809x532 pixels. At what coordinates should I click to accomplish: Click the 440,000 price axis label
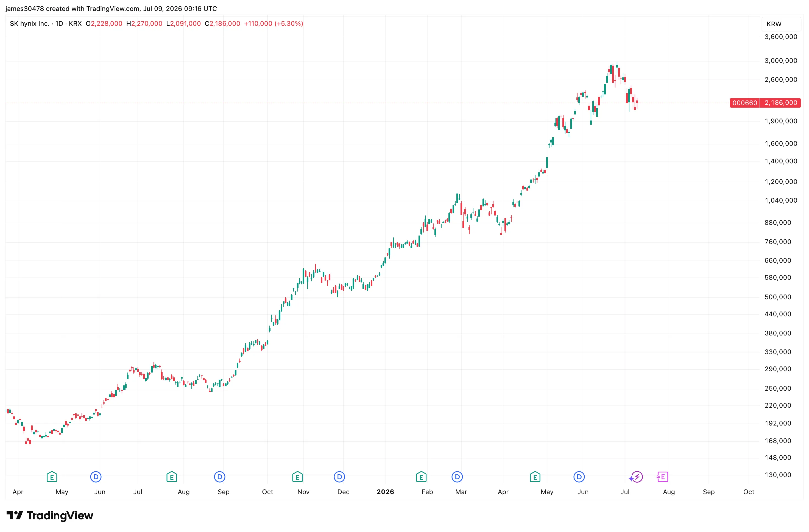click(x=778, y=314)
